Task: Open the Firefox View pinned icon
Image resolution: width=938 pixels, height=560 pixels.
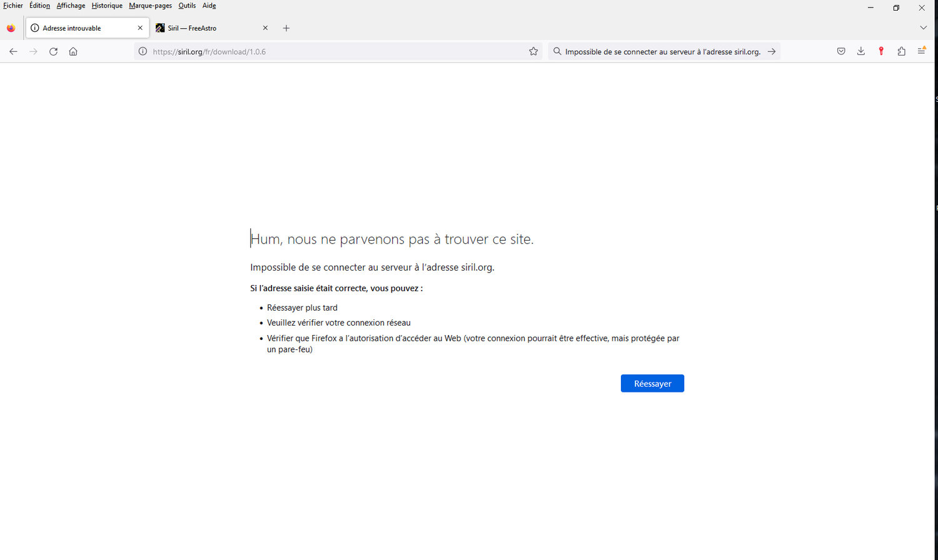Action: coord(11,28)
